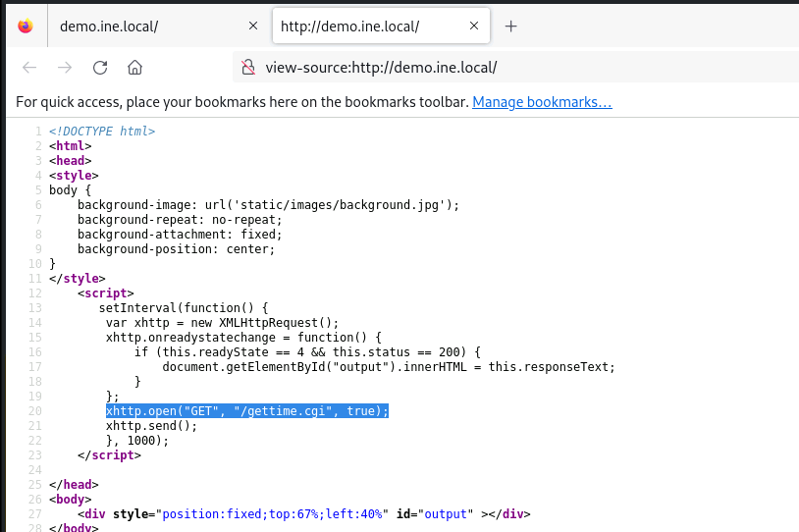Open the Home page
The image size is (799, 532).
pyautogui.click(x=135, y=68)
